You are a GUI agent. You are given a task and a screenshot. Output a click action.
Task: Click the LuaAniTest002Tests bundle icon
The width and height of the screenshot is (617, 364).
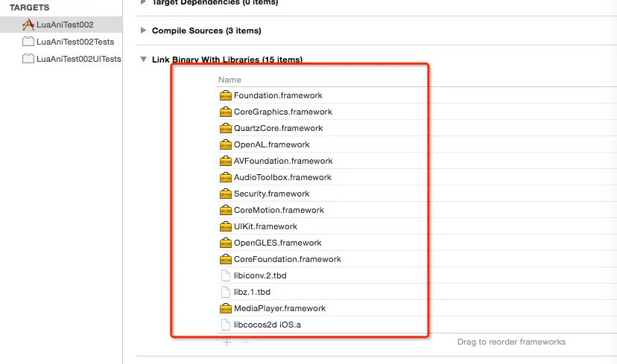pyautogui.click(x=28, y=42)
